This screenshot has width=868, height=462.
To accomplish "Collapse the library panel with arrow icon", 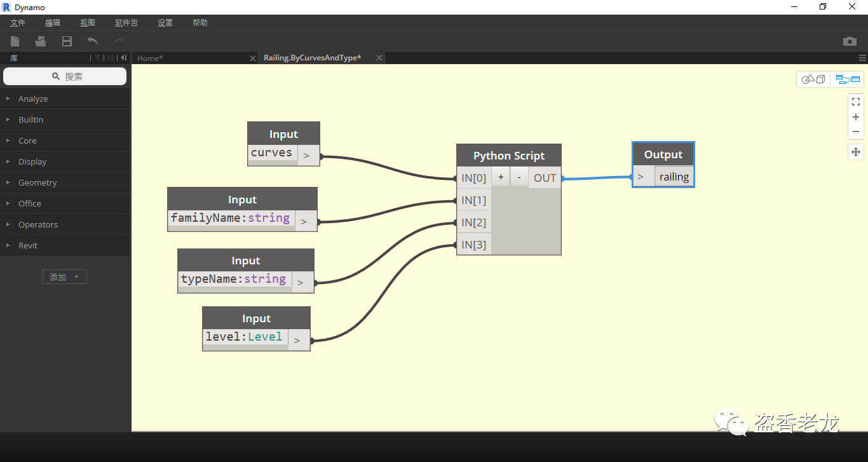I will 123,58.
